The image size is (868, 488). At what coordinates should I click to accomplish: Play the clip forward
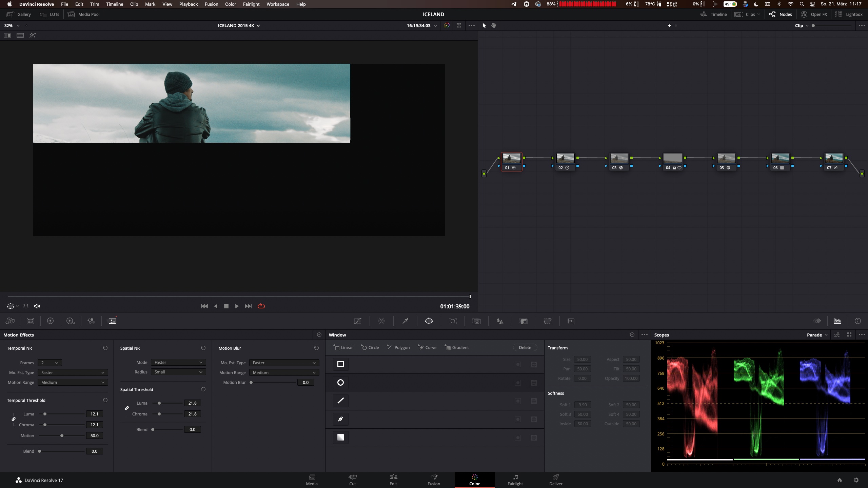tap(237, 306)
